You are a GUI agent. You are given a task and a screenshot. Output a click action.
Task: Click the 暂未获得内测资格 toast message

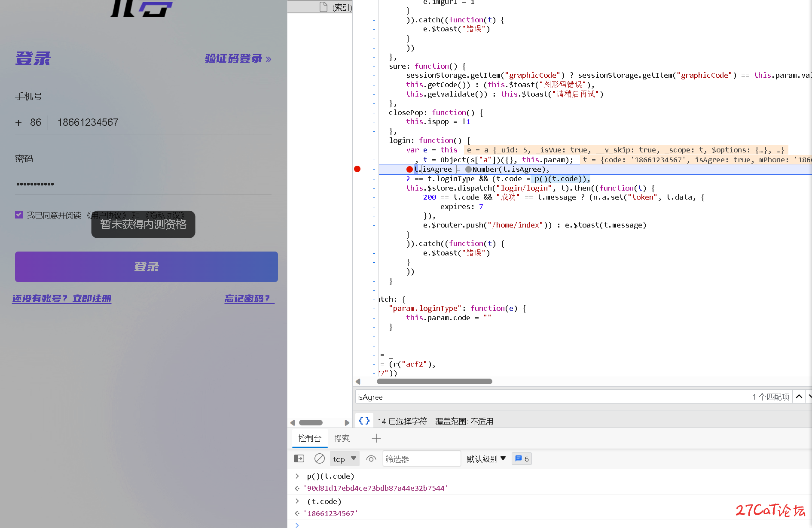click(143, 224)
